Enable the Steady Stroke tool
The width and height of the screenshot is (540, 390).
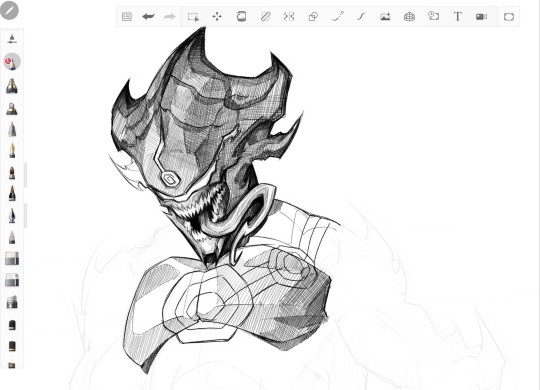coord(361,17)
